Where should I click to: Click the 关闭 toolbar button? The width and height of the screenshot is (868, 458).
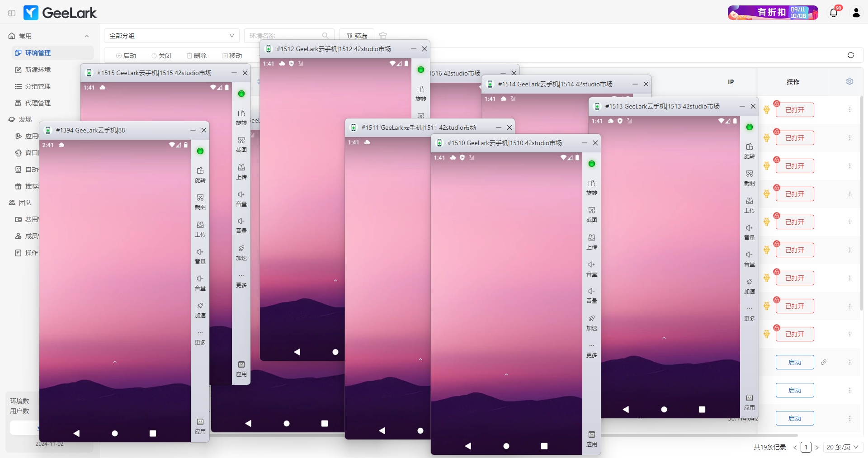pyautogui.click(x=161, y=56)
